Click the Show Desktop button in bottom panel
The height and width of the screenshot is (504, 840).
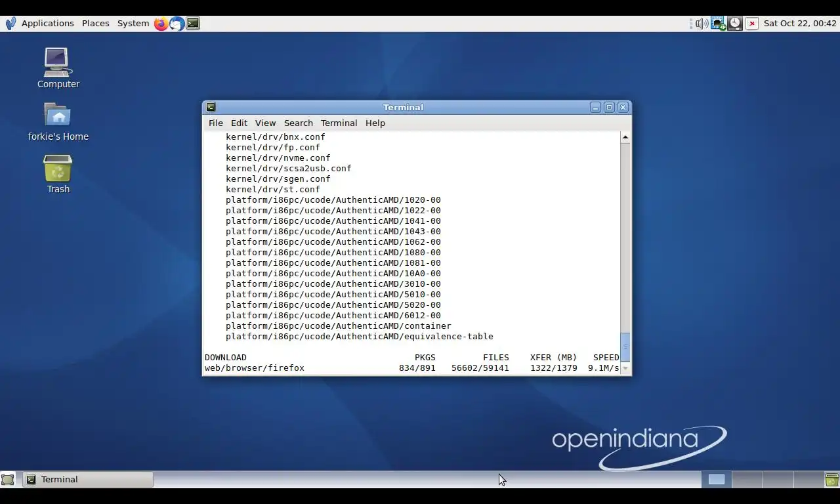[x=8, y=480]
